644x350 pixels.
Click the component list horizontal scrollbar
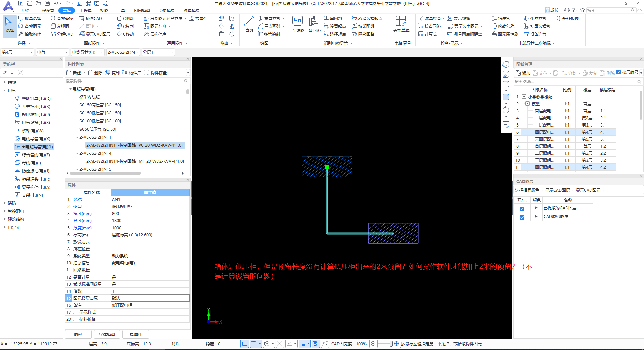[x=105, y=173]
